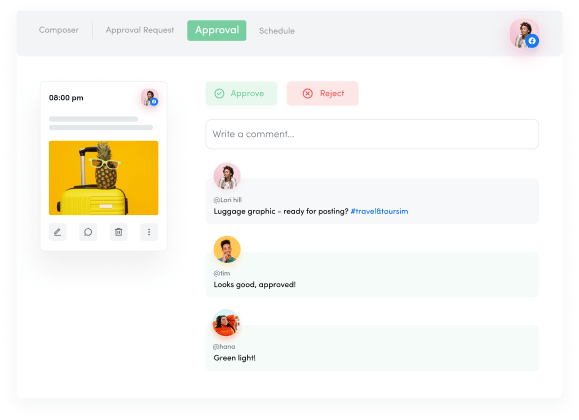Click the @Lori hill username
579x420 pixels.
tap(227, 200)
